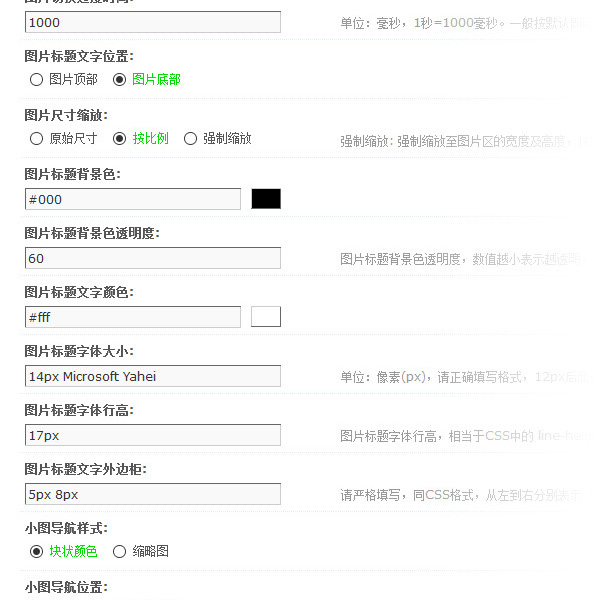
Task: Select 缩略图 navigation style
Action: [120, 551]
